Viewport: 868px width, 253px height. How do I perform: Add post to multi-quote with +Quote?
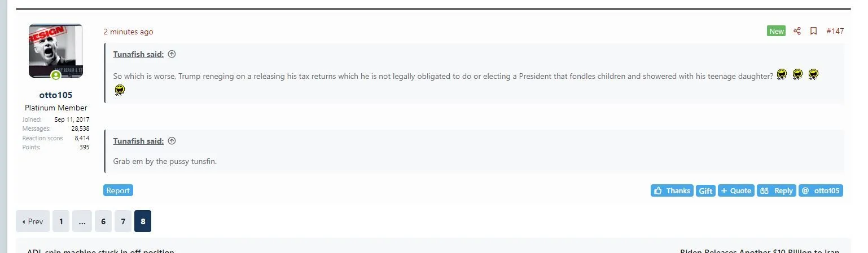pyautogui.click(x=736, y=190)
